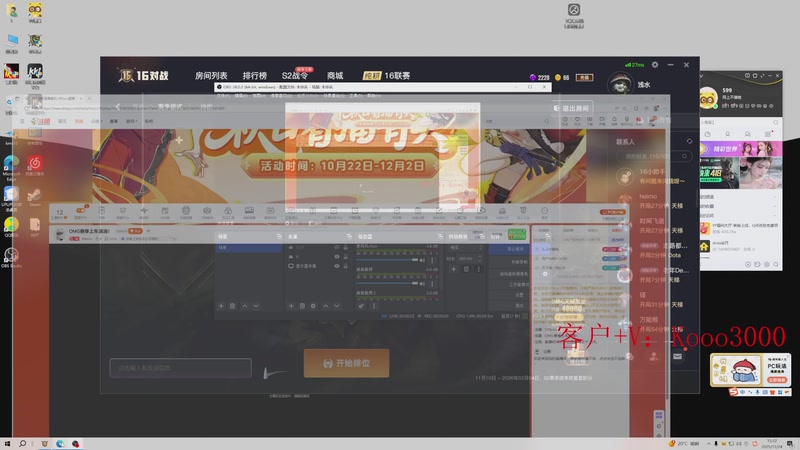Click YY add plus icon at bottom

(x=748, y=264)
